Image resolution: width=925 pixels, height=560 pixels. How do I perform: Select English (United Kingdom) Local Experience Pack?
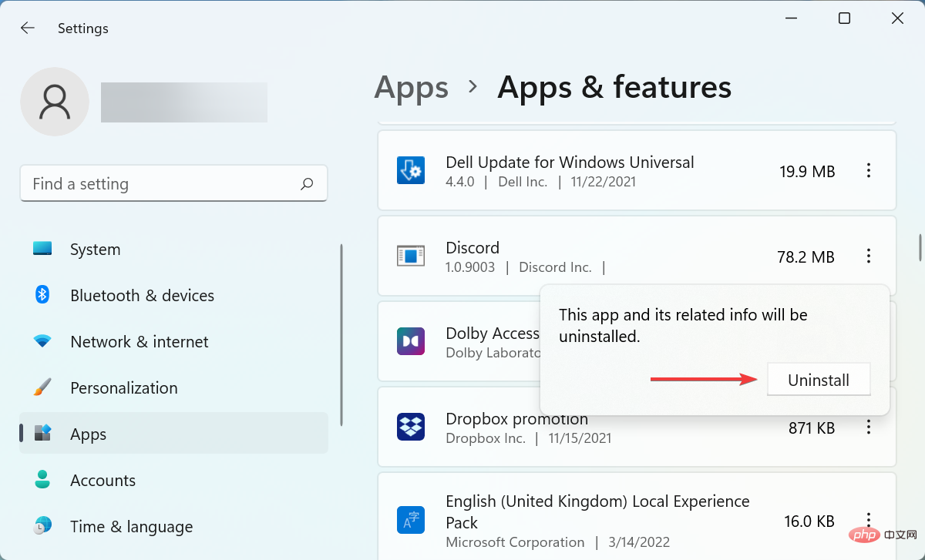tap(597, 511)
